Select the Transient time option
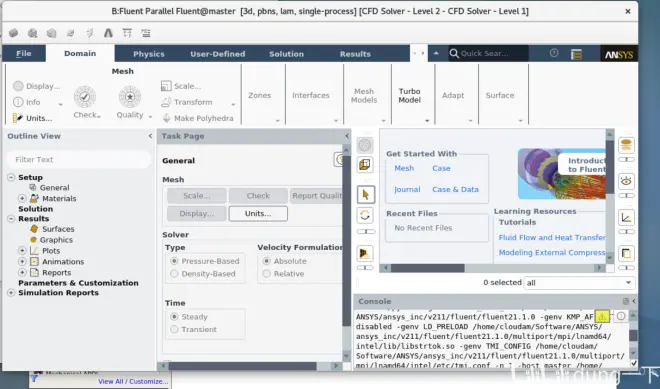660x389 pixels. (x=174, y=329)
